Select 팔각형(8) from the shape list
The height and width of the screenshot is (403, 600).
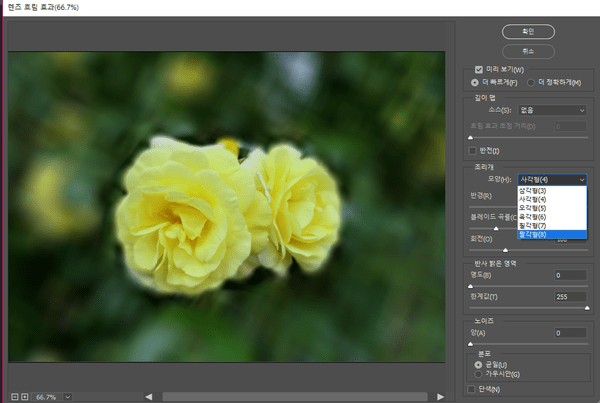(532, 234)
